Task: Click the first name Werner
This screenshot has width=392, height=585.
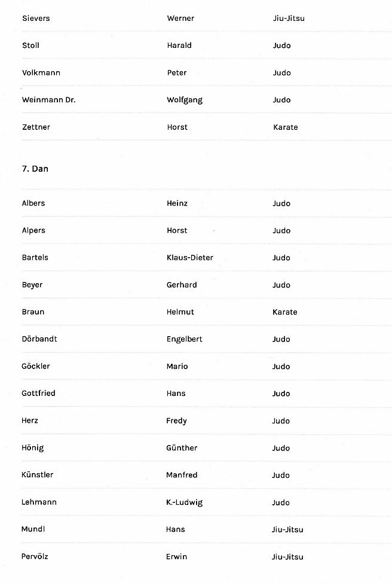Action: tap(180, 19)
